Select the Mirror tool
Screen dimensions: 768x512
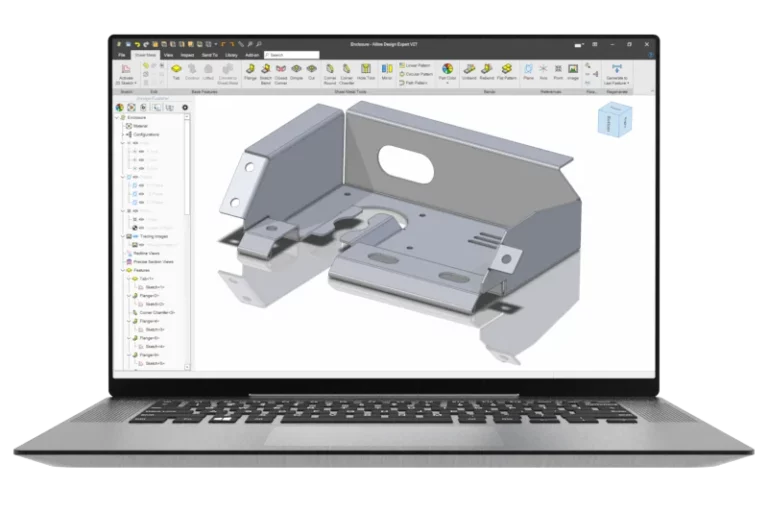pos(387,72)
